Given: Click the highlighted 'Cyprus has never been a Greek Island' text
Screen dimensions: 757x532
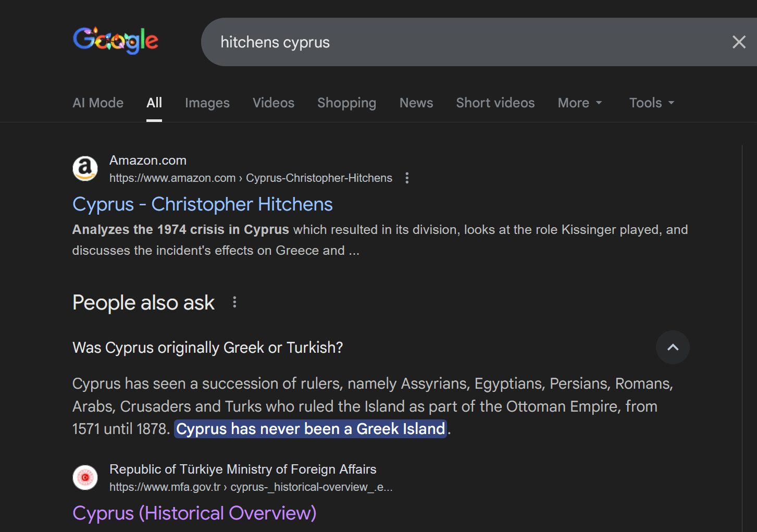Looking at the screenshot, I should point(311,429).
